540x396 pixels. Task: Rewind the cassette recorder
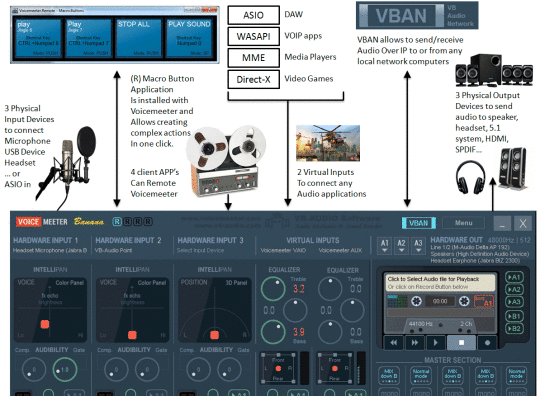click(393, 343)
